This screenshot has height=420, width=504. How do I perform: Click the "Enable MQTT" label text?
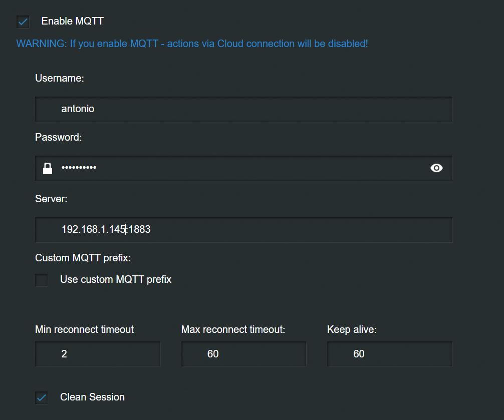73,21
